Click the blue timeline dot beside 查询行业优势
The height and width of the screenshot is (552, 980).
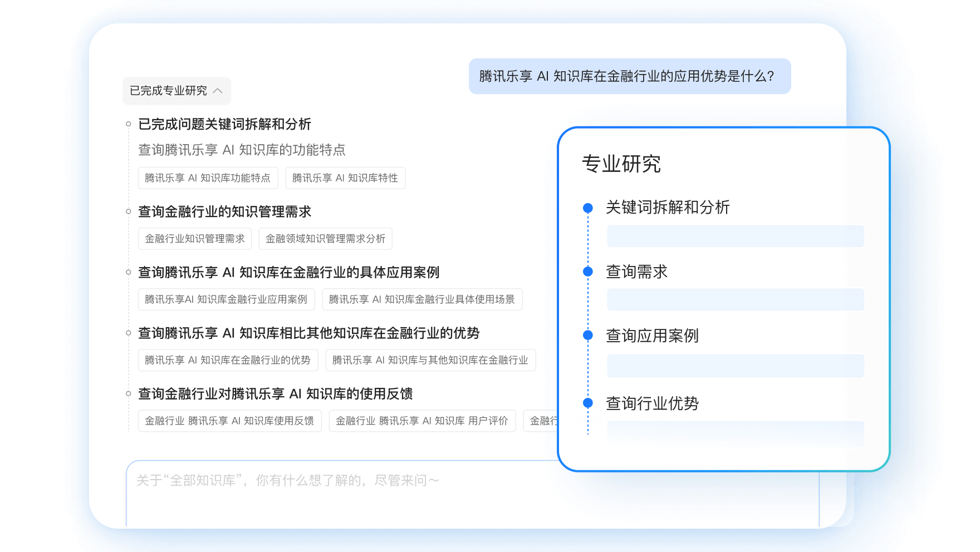[x=587, y=402]
